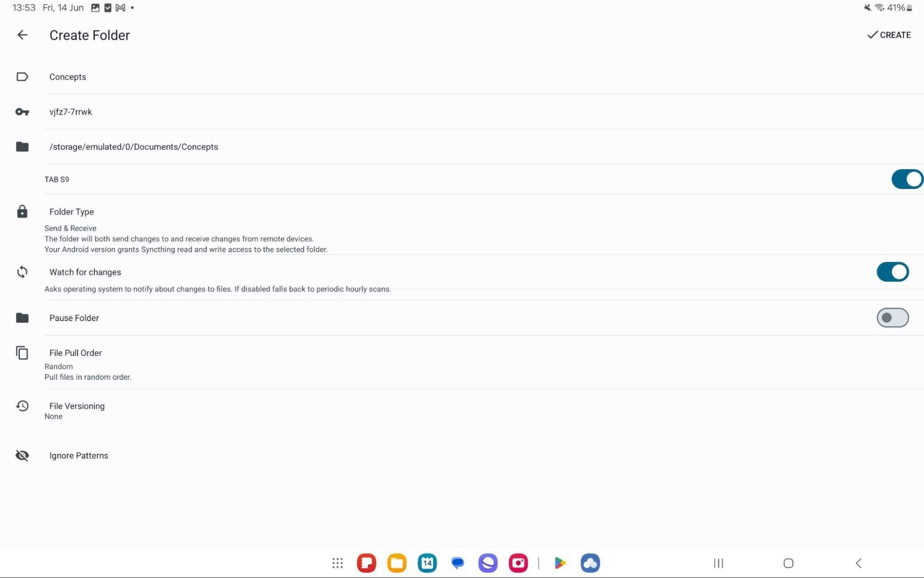
Task: Click the image notification icon in status bar
Action: (95, 8)
